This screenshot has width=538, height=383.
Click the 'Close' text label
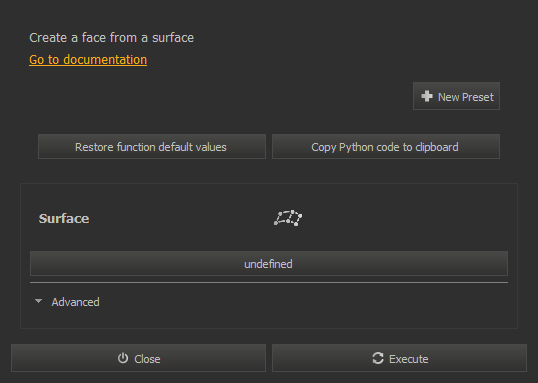[x=147, y=359]
